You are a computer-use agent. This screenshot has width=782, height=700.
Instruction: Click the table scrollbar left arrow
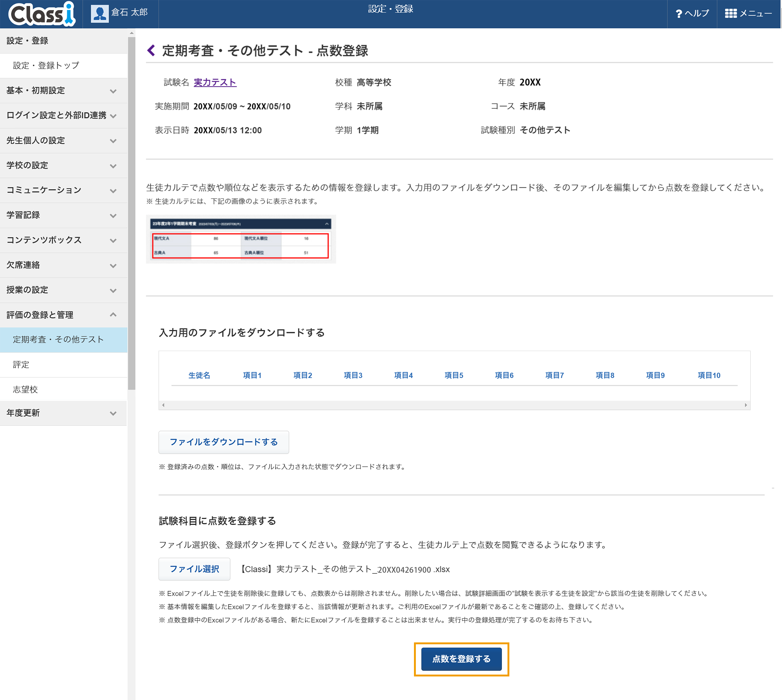163,405
